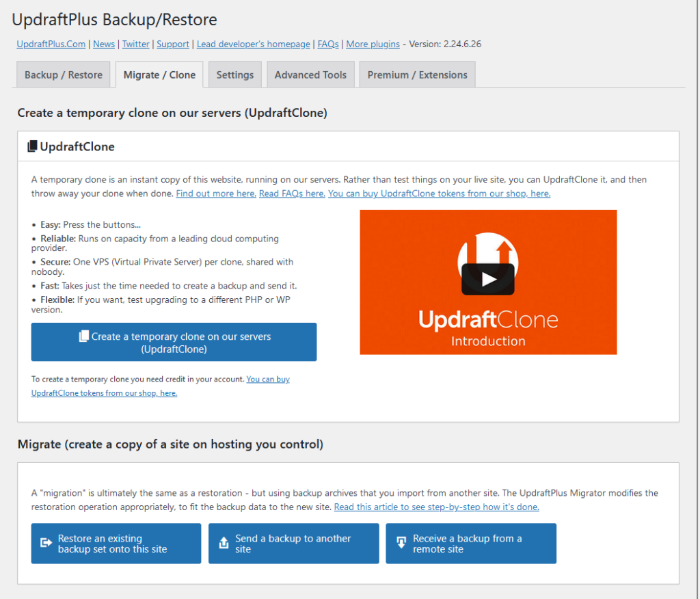Click the 'Migrate (create a copy of a site…)' heading

(170, 444)
